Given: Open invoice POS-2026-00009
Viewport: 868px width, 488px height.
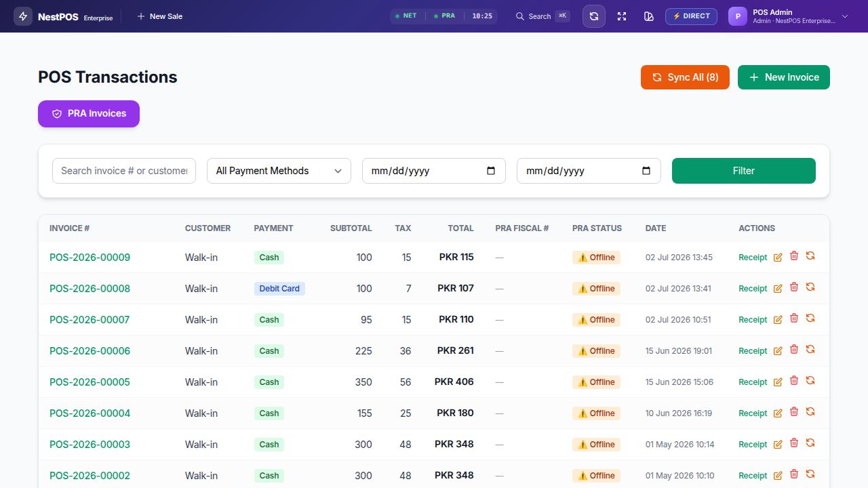Looking at the screenshot, I should pos(90,258).
